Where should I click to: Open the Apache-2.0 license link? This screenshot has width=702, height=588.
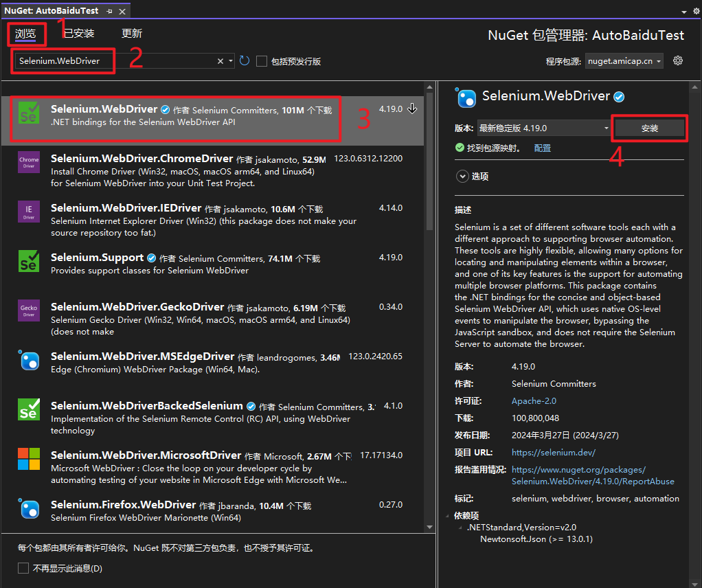point(534,400)
